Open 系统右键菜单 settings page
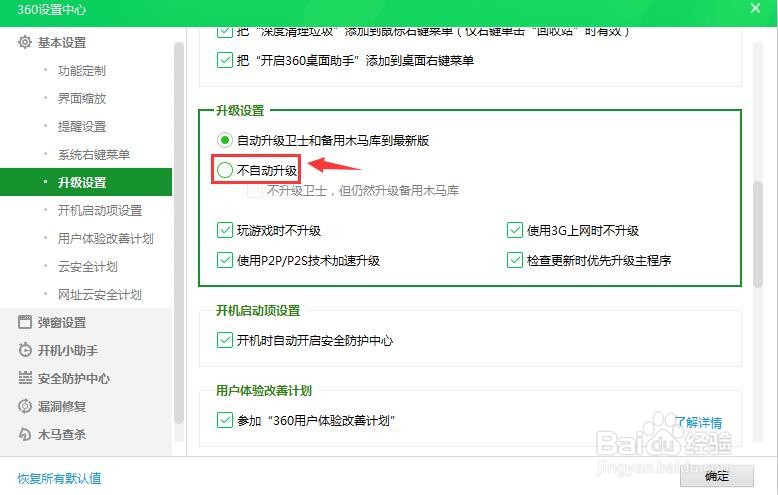This screenshot has width=778, height=495. coord(94,154)
